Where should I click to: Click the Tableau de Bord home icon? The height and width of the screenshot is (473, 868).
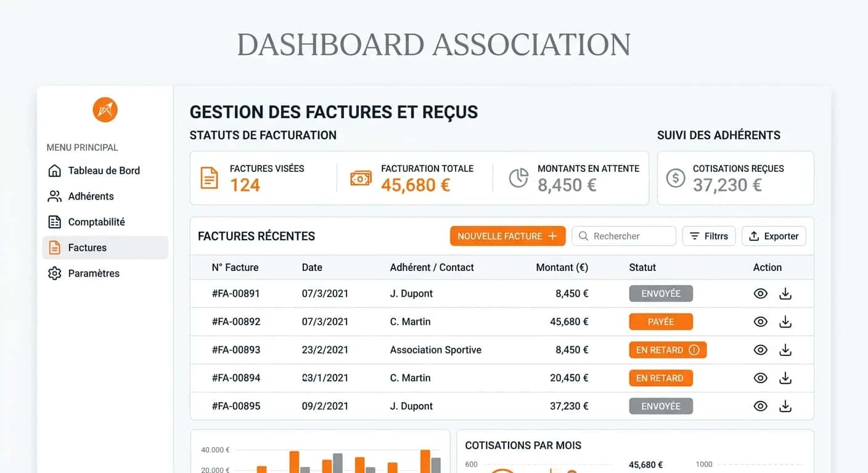point(55,171)
